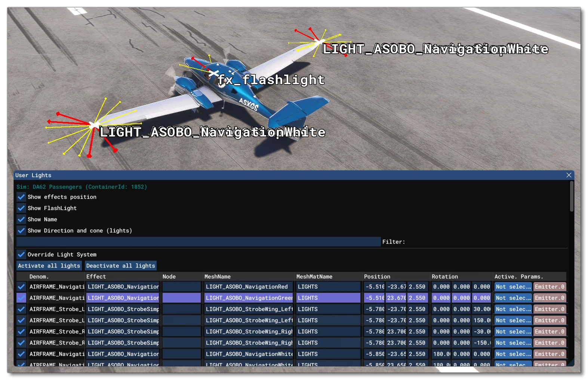Toggle checkbox for NavigationGreen light row
This screenshot has width=588, height=380.
tap(21, 298)
